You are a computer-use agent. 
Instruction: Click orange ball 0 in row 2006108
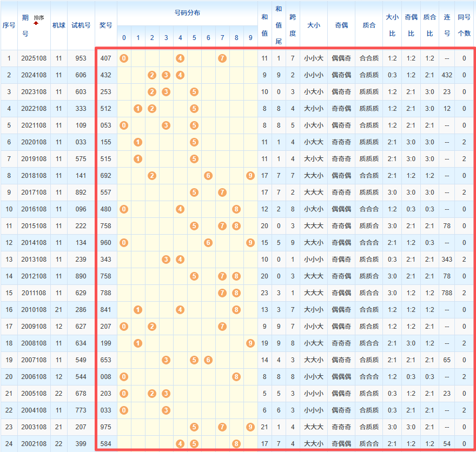pyautogui.click(x=124, y=376)
